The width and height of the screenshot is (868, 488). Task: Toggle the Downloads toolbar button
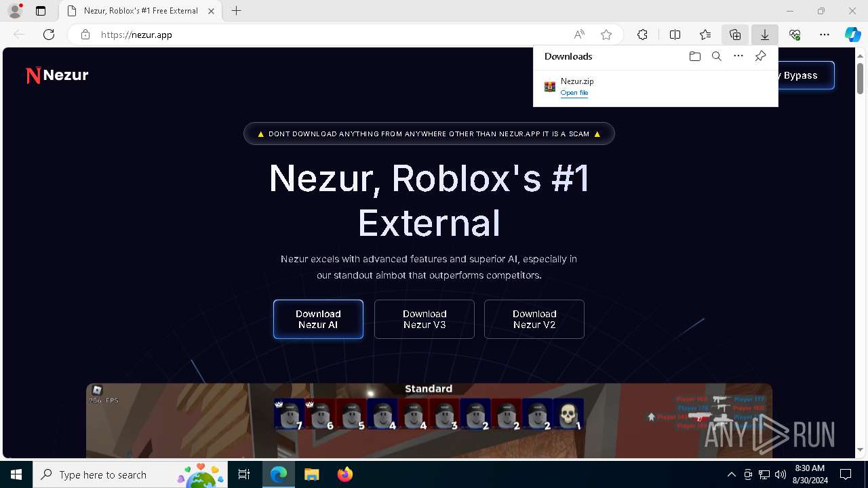(765, 35)
